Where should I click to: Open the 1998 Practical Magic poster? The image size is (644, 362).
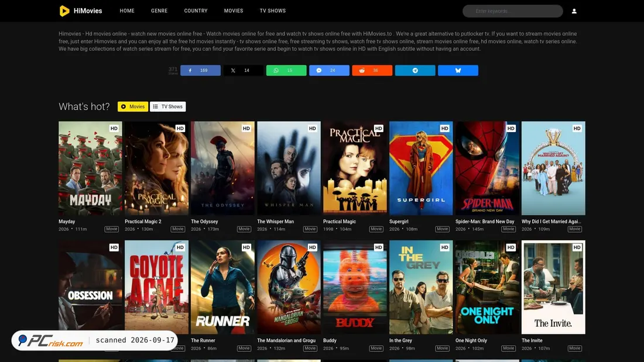click(x=355, y=168)
